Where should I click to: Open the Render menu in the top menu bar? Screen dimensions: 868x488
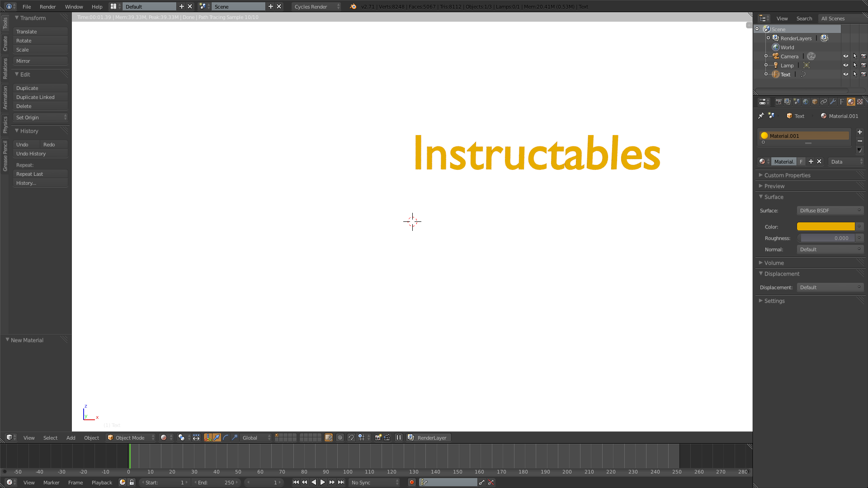(47, 7)
